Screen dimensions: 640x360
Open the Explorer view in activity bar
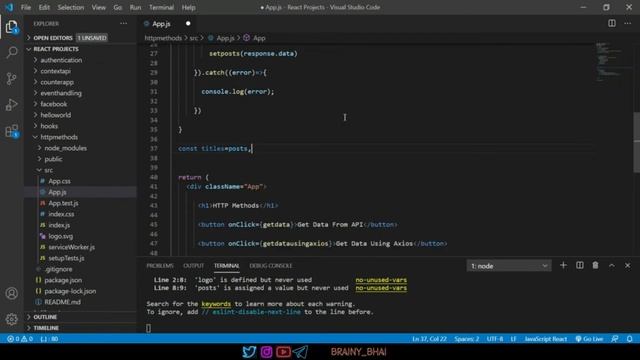click(11, 27)
